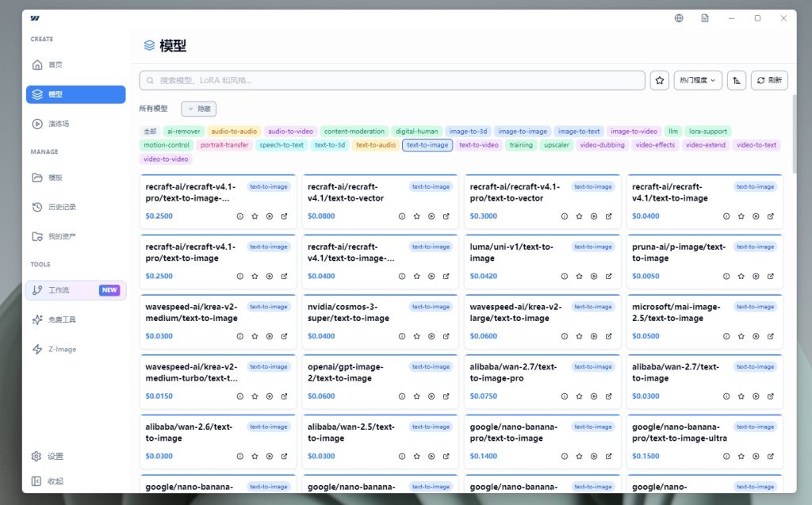Open microsoft/mai-image-2.5 external link icon
The width and height of the screenshot is (812, 505).
coord(771,337)
